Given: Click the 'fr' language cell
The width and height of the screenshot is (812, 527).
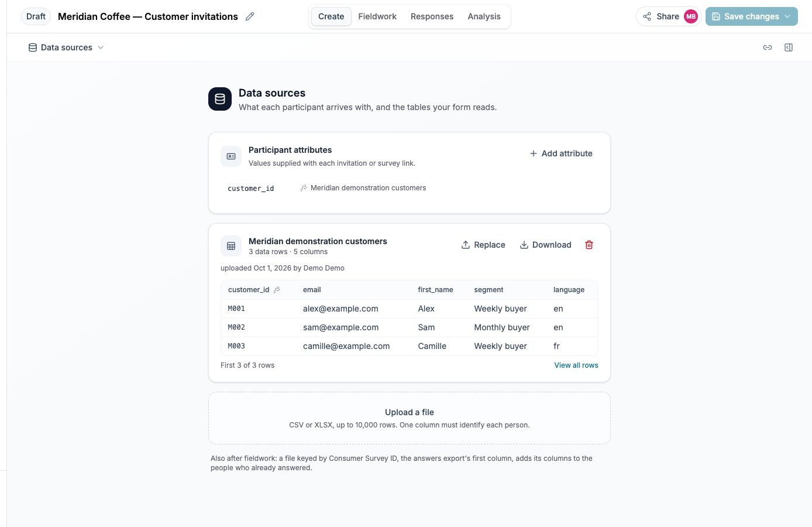Looking at the screenshot, I should (556, 346).
